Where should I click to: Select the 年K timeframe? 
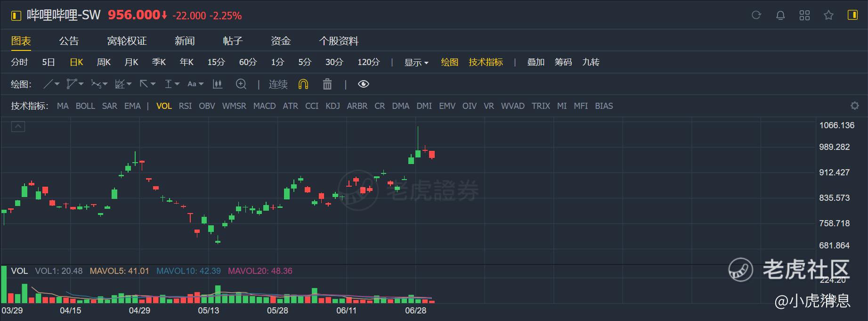tap(187, 62)
